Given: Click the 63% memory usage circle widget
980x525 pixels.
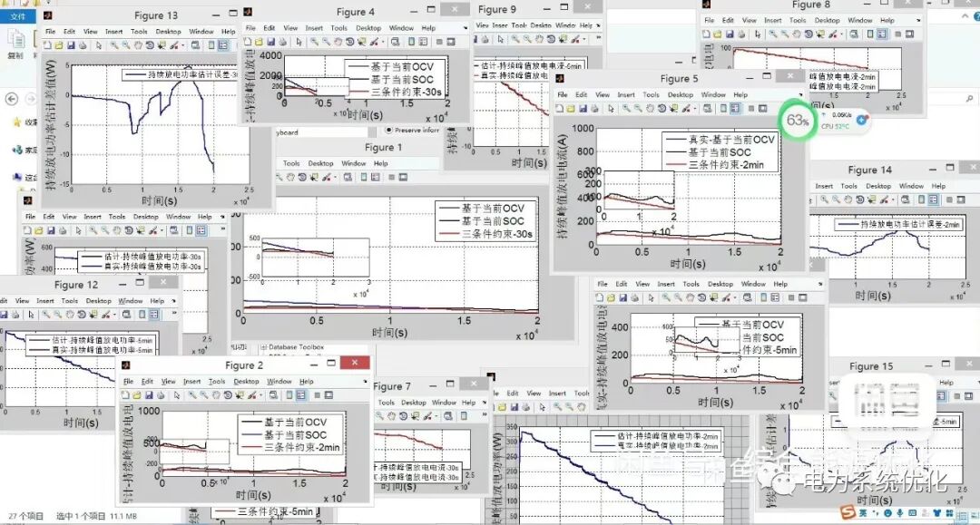Looking at the screenshot, I should (798, 120).
